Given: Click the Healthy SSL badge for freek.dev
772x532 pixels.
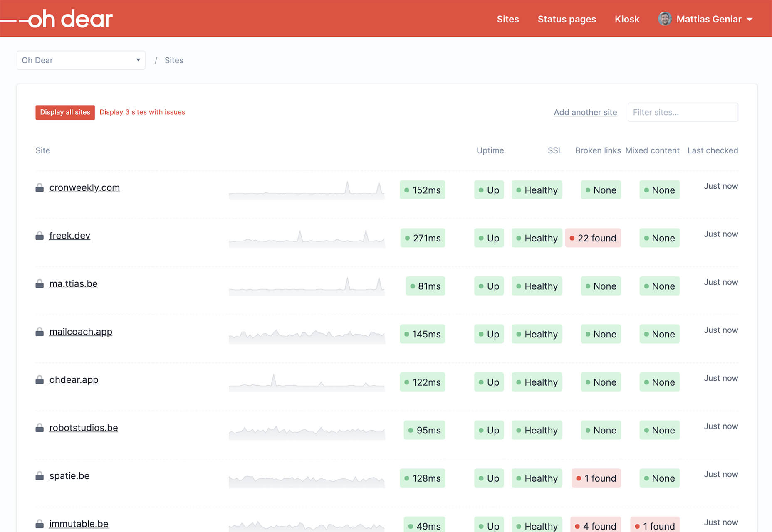Looking at the screenshot, I should point(537,238).
